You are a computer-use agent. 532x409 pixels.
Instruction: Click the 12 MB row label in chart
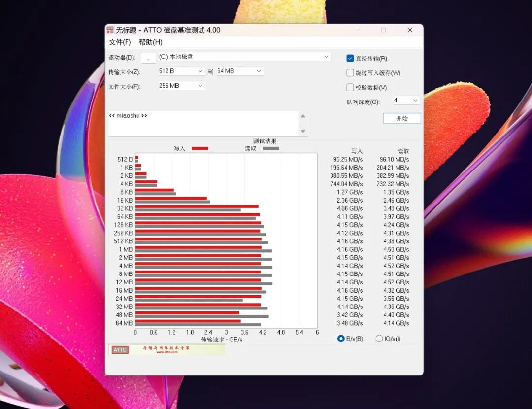124,282
